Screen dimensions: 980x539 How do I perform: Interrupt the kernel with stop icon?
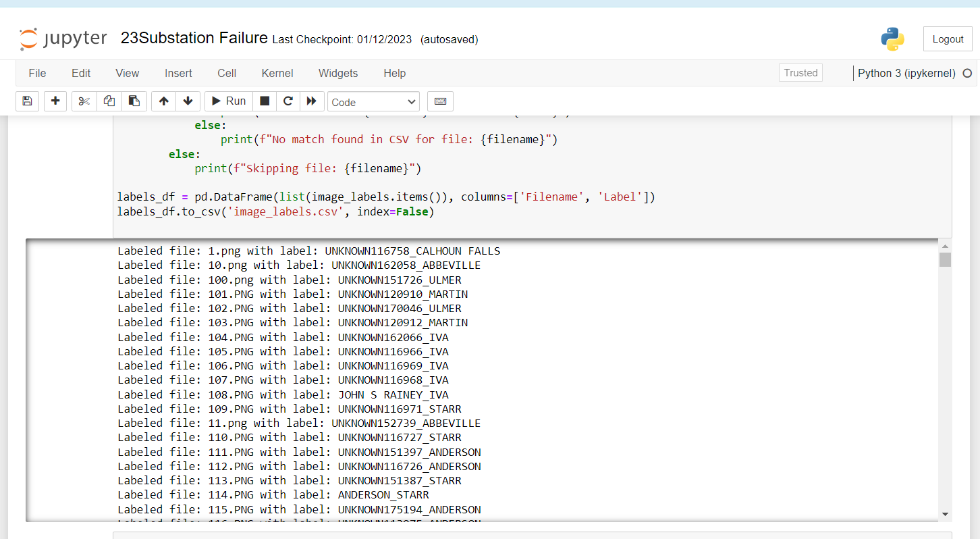265,101
